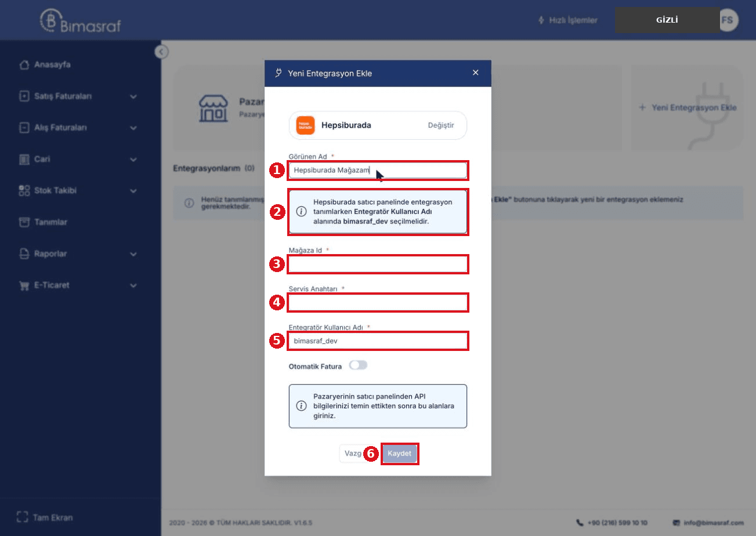Click the Mağaza Id input field
Image resolution: width=756 pixels, height=536 pixels.
(x=378, y=265)
